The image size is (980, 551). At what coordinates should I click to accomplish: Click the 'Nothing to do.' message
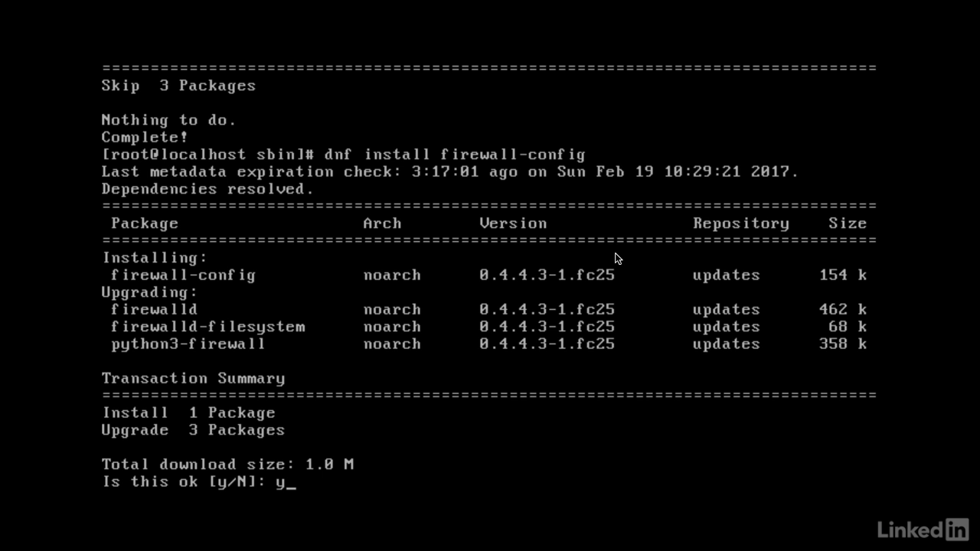coord(168,120)
